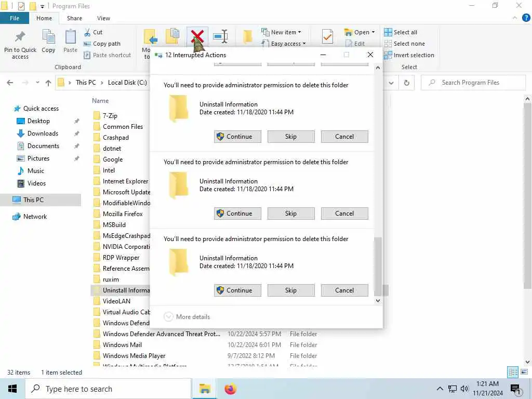
Task: Open Desktop in navigation pane
Action: pos(33,121)
